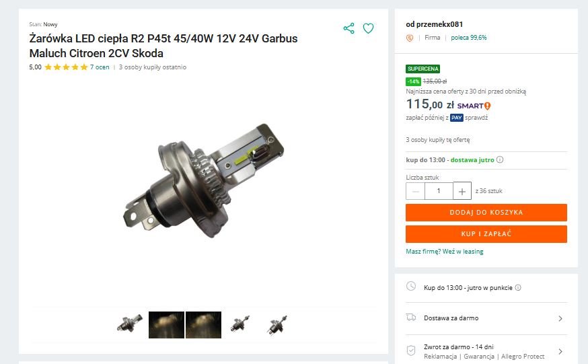
Task: Click the KUP I ZAPŁAĆ button
Action: [x=486, y=234]
